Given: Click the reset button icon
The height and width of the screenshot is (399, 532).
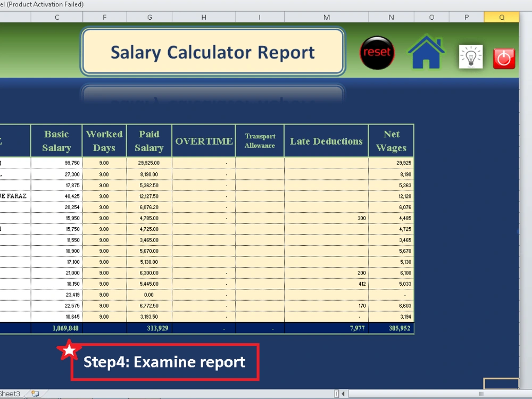Looking at the screenshot, I should coord(377,53).
